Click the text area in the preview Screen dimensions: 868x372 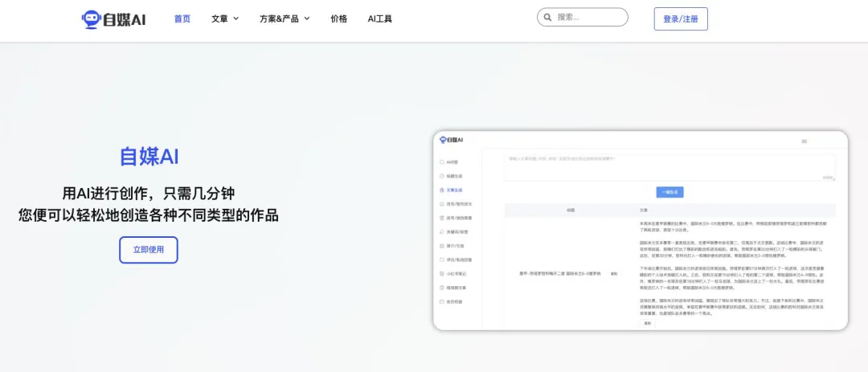[669, 168]
